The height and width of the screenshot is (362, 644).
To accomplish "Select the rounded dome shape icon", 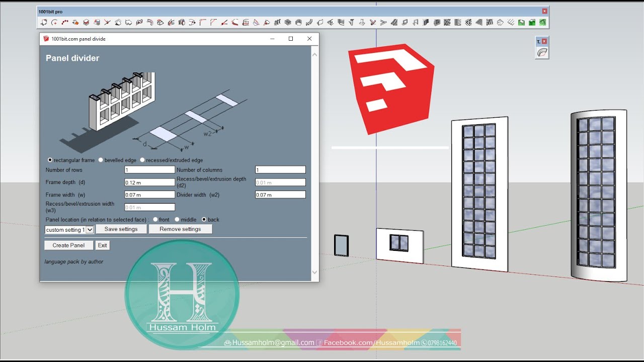I will pos(298,22).
